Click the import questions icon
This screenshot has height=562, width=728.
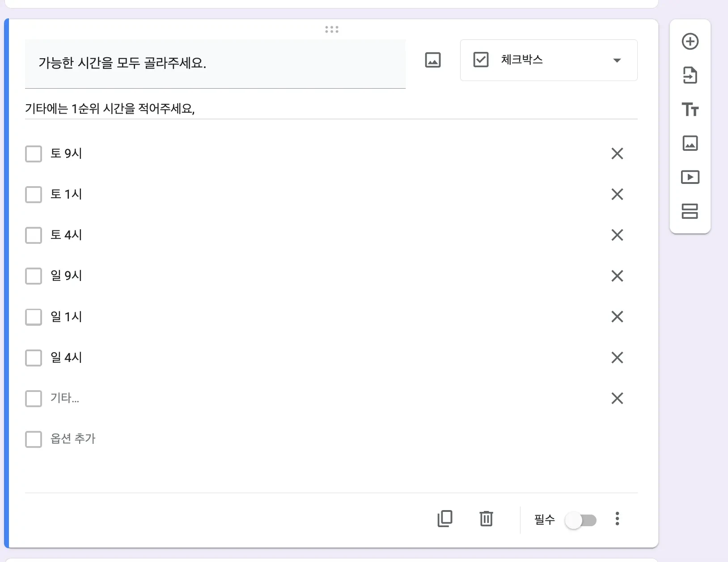690,76
